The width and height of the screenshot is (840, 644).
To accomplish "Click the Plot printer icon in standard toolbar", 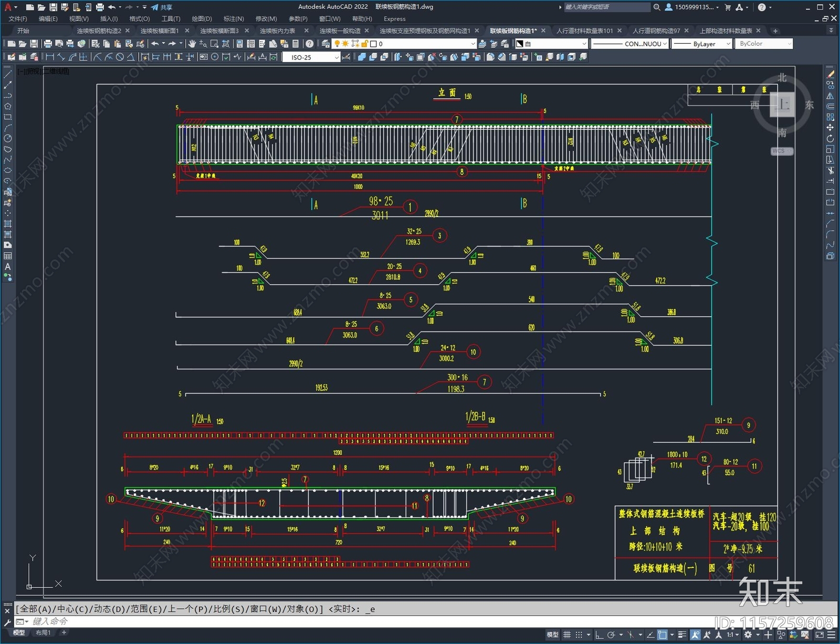I will pyautogui.click(x=48, y=44).
